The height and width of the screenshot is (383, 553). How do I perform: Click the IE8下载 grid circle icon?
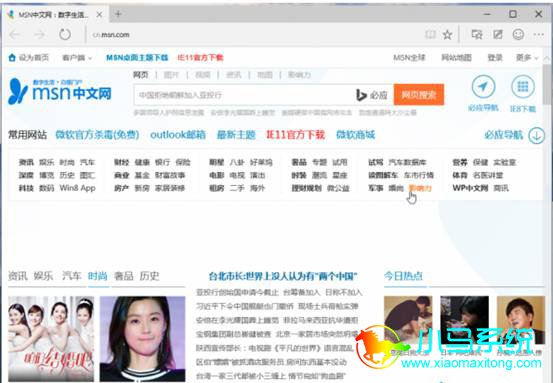point(523,86)
